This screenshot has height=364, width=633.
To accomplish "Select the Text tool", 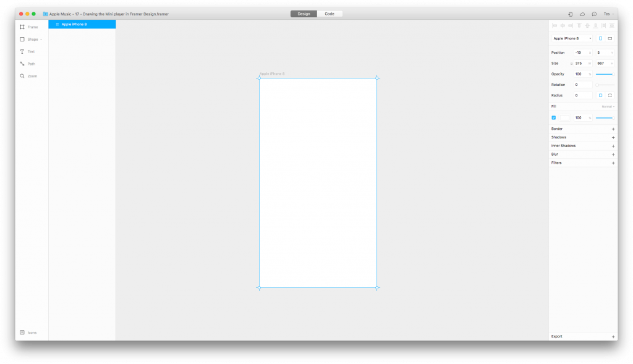I will click(27, 52).
